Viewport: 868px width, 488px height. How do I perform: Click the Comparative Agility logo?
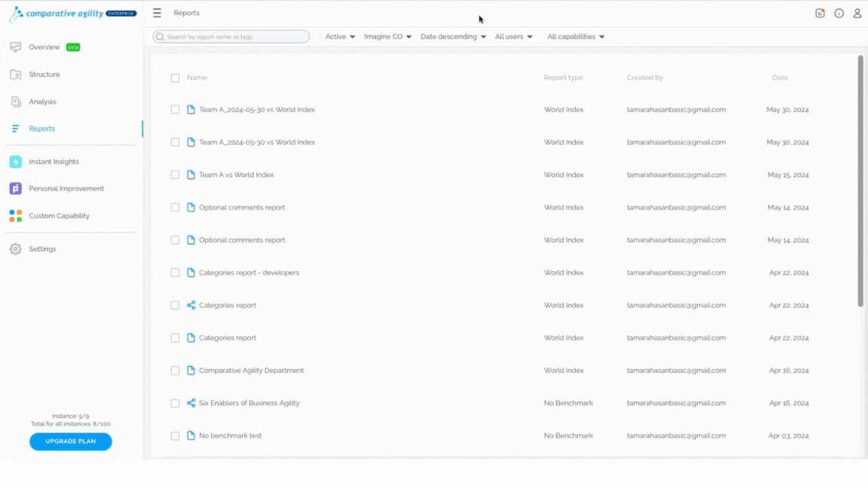click(72, 14)
